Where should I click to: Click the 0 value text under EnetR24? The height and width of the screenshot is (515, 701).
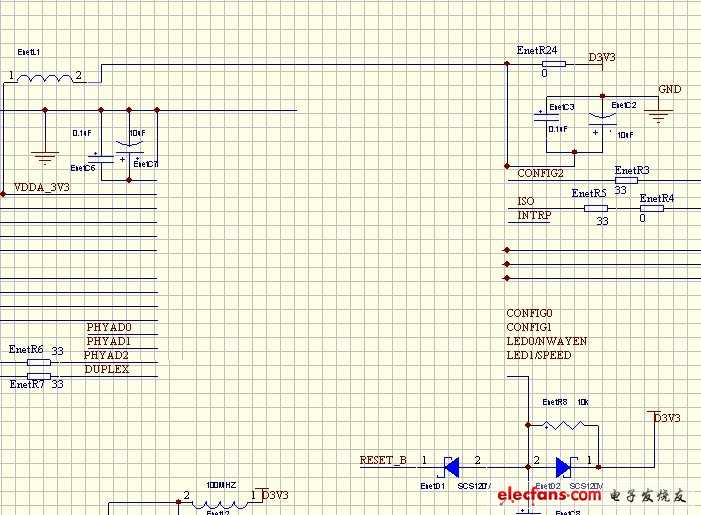[x=544, y=73]
